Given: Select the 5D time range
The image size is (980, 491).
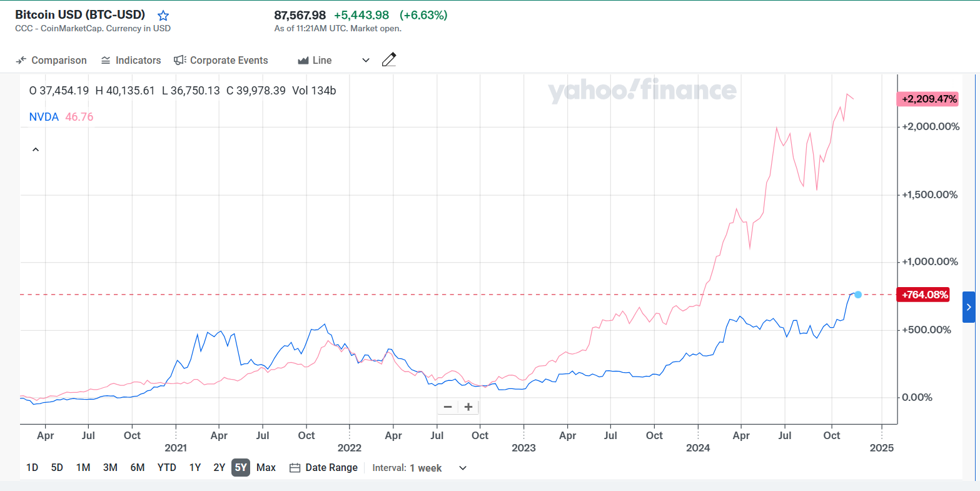Looking at the screenshot, I should 57,467.
